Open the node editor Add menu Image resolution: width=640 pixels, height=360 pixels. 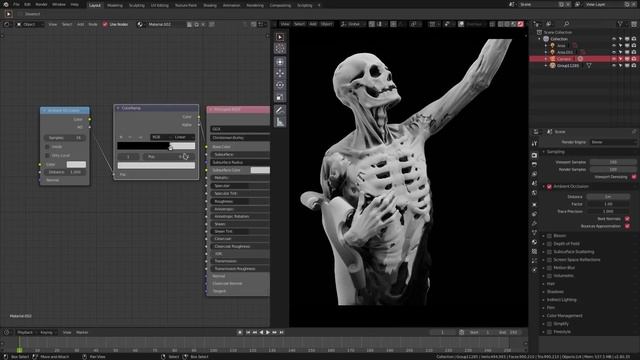click(80, 24)
